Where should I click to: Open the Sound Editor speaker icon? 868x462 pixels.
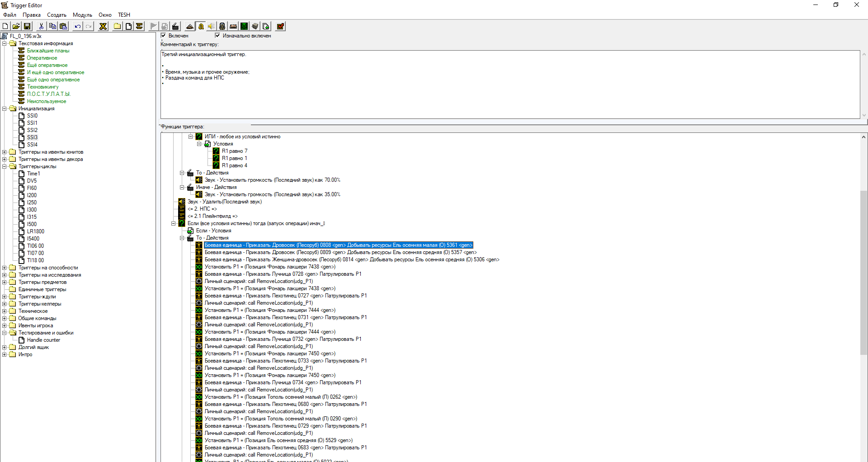pos(212,26)
